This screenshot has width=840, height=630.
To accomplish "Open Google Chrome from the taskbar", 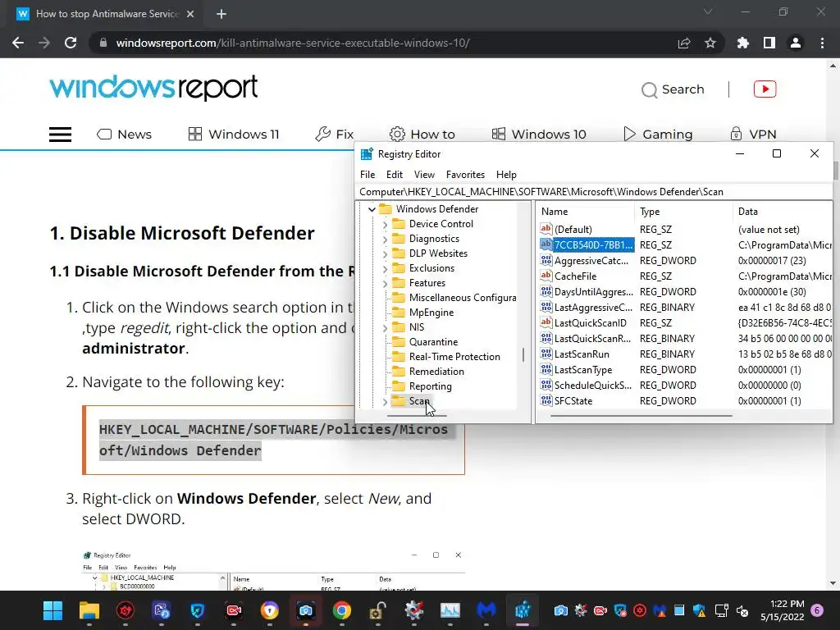I will click(342, 610).
